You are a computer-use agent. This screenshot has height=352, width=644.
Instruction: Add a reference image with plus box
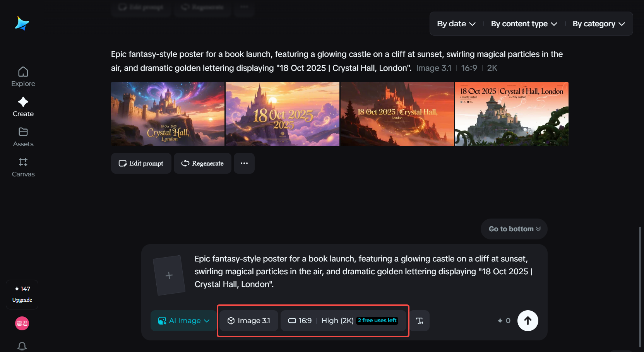(x=169, y=275)
